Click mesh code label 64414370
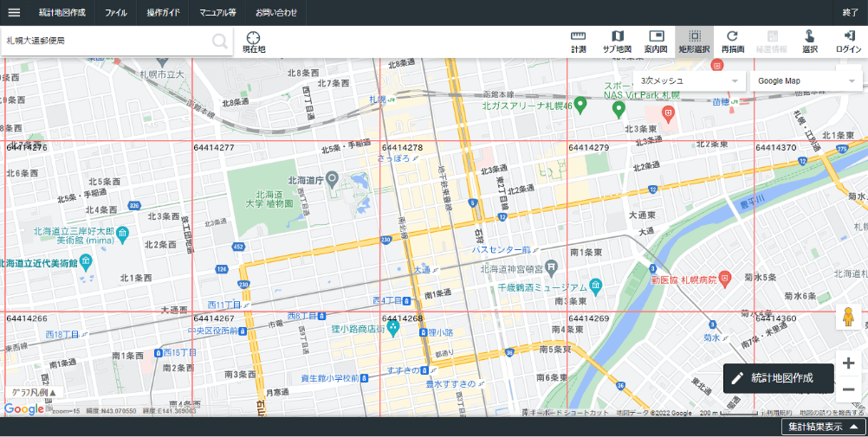Viewport: 868px width, 437px height. [776, 148]
